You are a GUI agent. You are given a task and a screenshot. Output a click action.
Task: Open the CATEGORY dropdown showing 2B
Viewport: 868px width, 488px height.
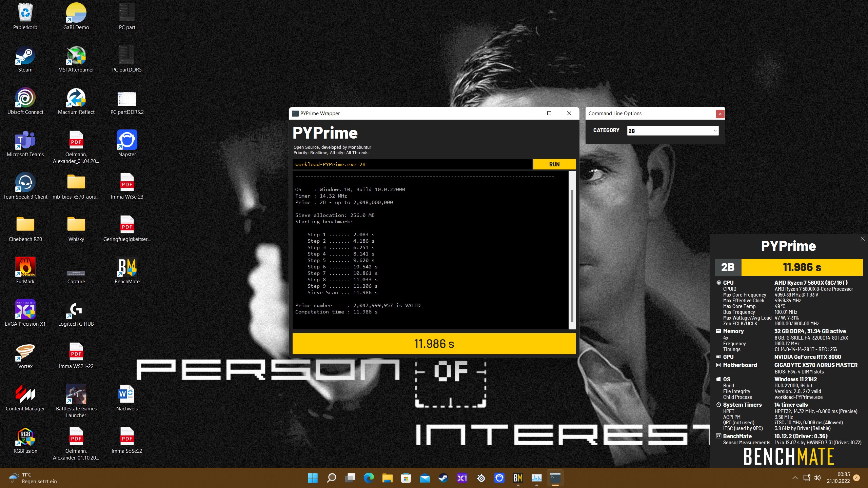[673, 131]
